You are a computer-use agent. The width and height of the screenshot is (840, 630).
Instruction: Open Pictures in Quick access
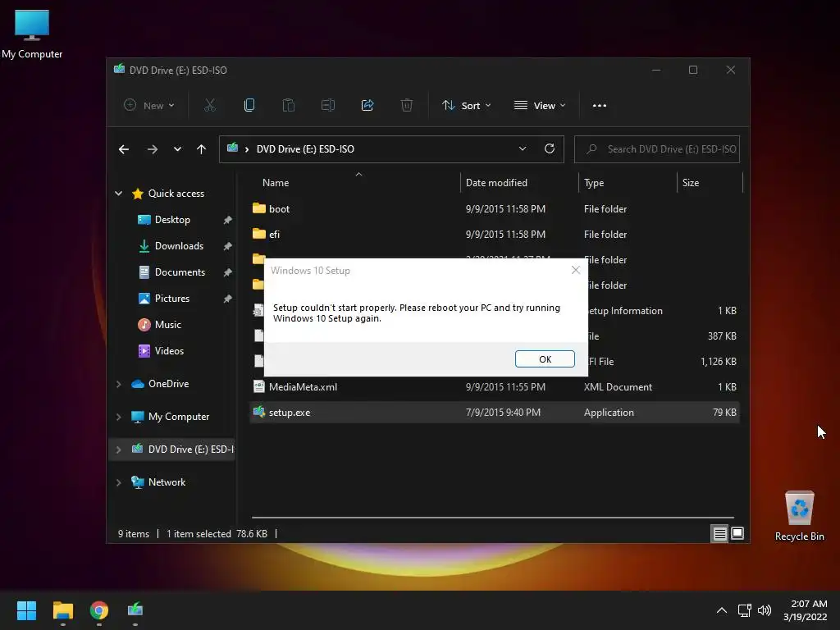tap(172, 299)
